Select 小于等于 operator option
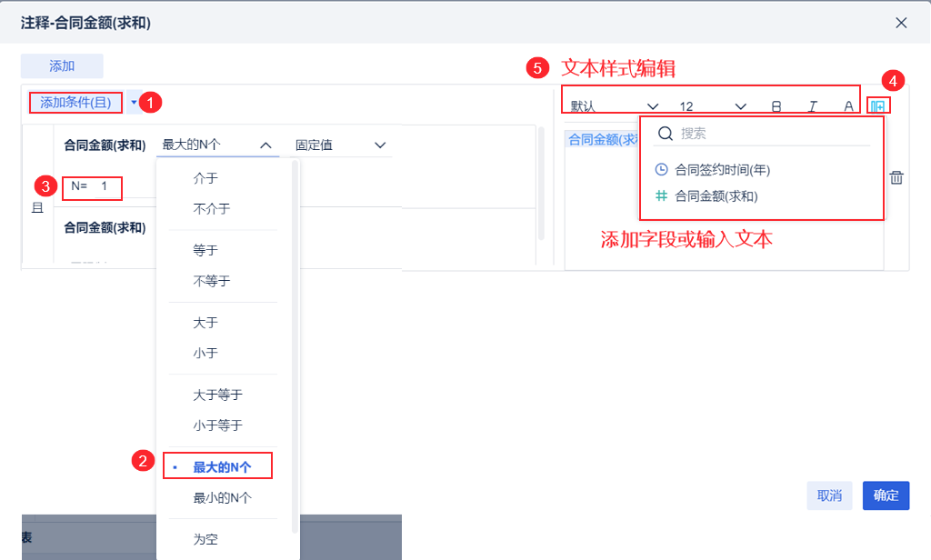931x560 pixels. click(x=217, y=425)
